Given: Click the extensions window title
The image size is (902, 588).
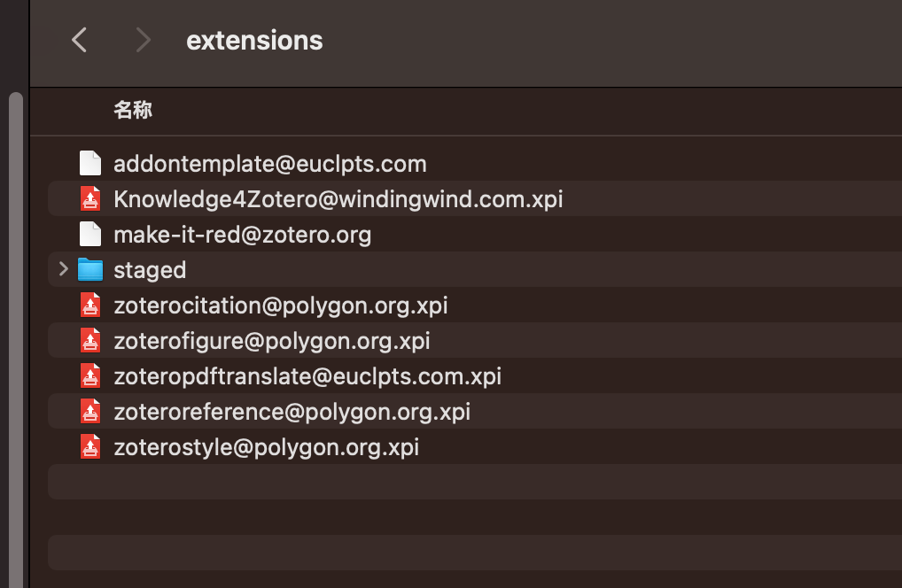Looking at the screenshot, I should (254, 41).
